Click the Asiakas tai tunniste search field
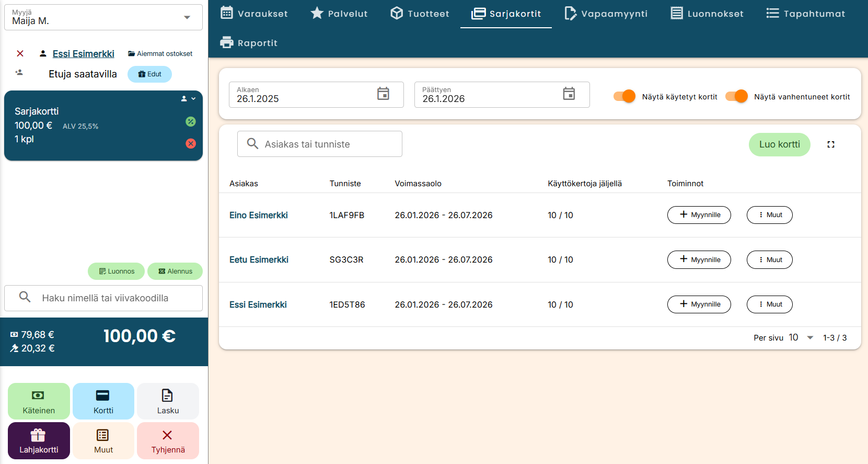Image resolution: width=868 pixels, height=464 pixels. (320, 144)
